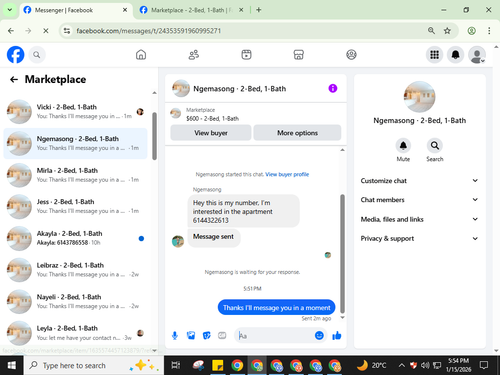Open the Groups icon in top navigation
The width and height of the screenshot is (500, 375).
[x=351, y=55]
